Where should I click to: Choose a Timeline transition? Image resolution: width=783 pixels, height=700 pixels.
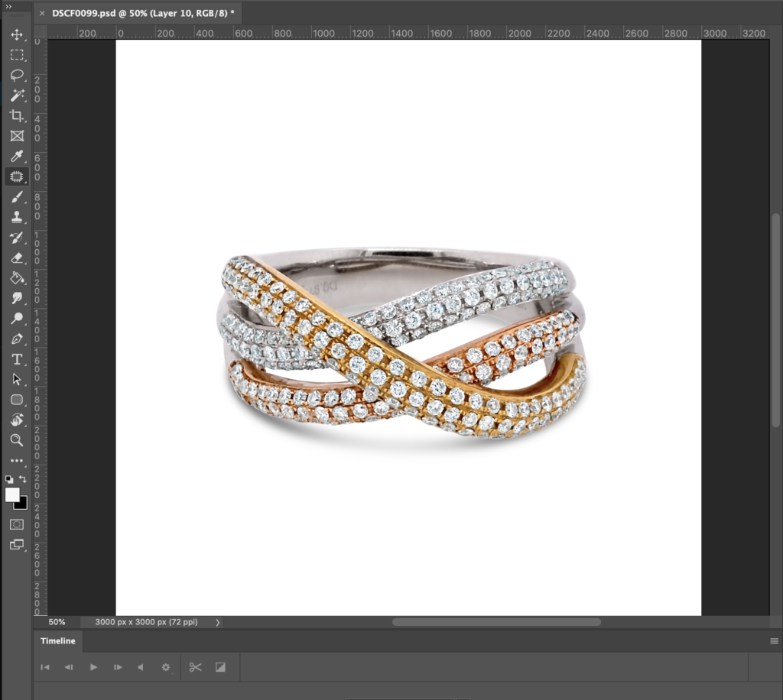click(220, 667)
